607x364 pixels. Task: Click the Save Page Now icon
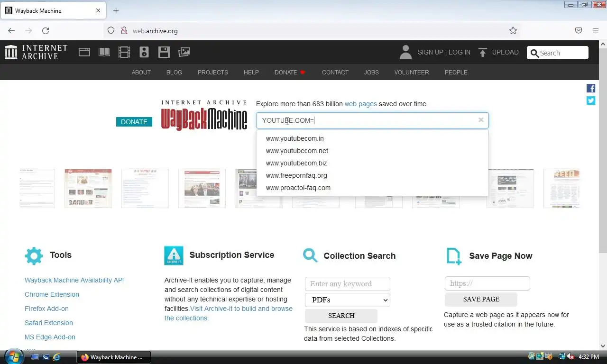coord(454,256)
